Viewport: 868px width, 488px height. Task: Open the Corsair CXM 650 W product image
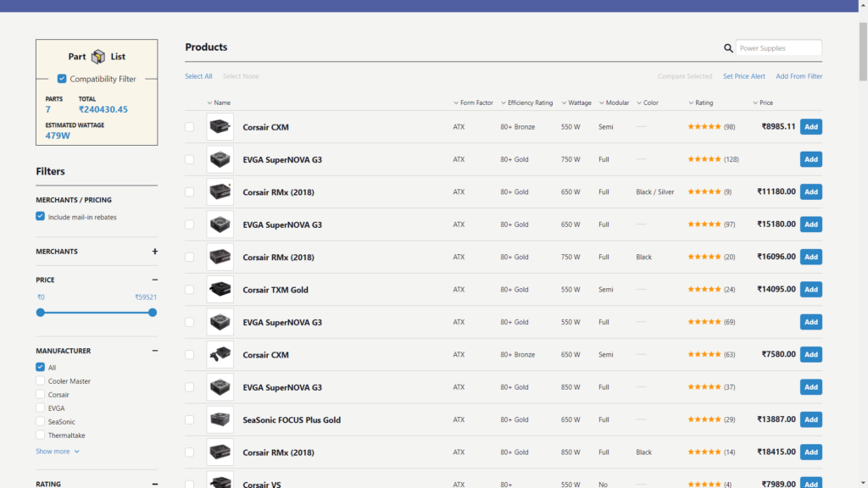220,355
